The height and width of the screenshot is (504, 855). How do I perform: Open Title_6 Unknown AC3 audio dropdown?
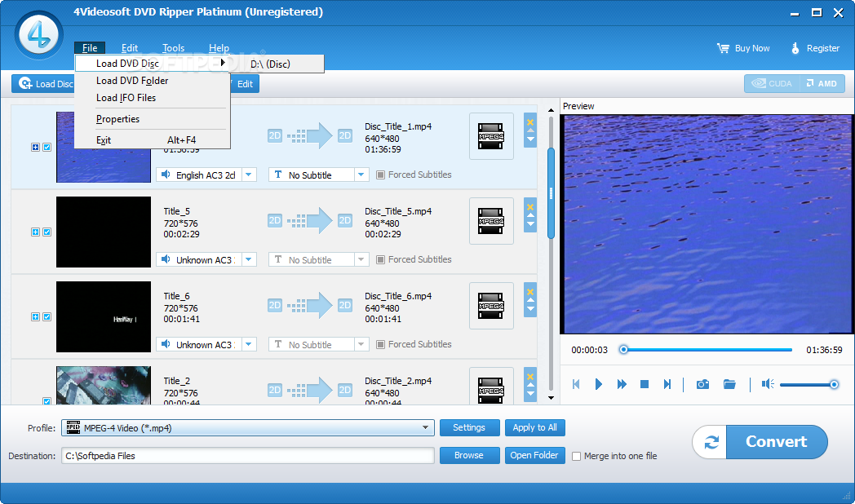tap(249, 345)
